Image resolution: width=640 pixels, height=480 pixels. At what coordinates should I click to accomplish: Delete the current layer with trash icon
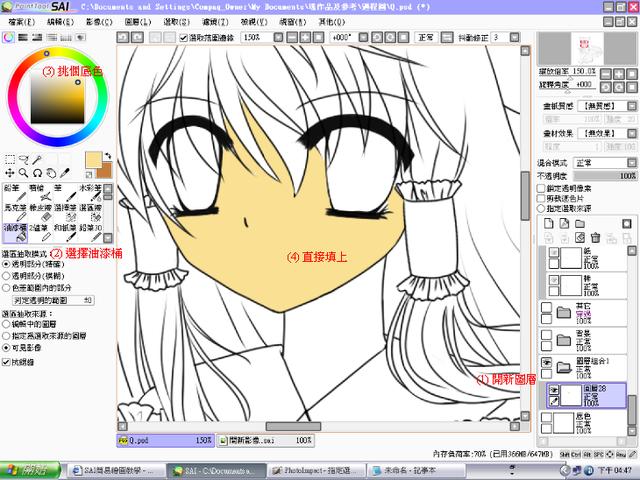(596, 237)
